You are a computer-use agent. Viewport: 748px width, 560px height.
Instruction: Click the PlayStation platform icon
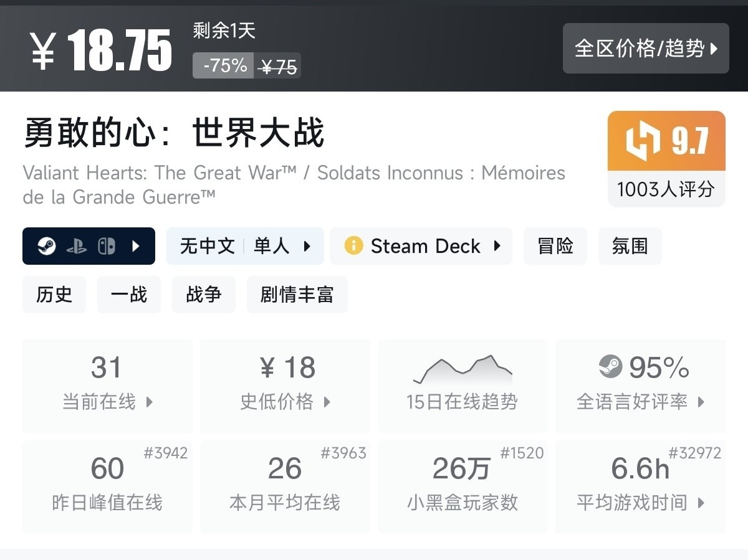coord(77,247)
